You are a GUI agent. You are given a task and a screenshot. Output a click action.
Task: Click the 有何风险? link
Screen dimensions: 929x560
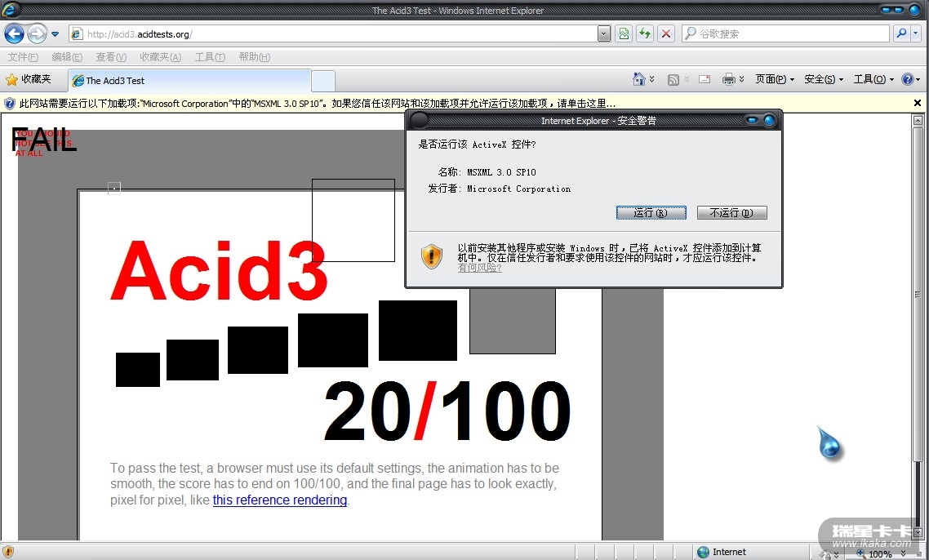click(479, 268)
